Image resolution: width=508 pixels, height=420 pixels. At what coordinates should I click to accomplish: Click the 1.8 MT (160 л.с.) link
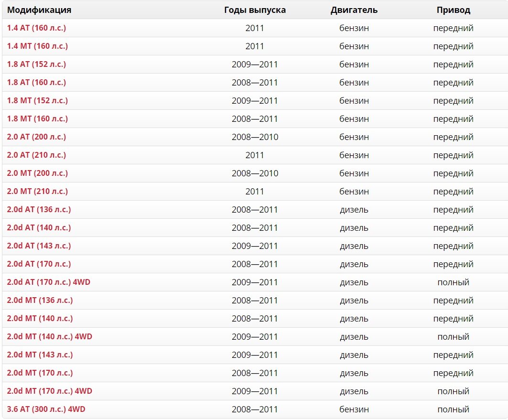click(37, 119)
